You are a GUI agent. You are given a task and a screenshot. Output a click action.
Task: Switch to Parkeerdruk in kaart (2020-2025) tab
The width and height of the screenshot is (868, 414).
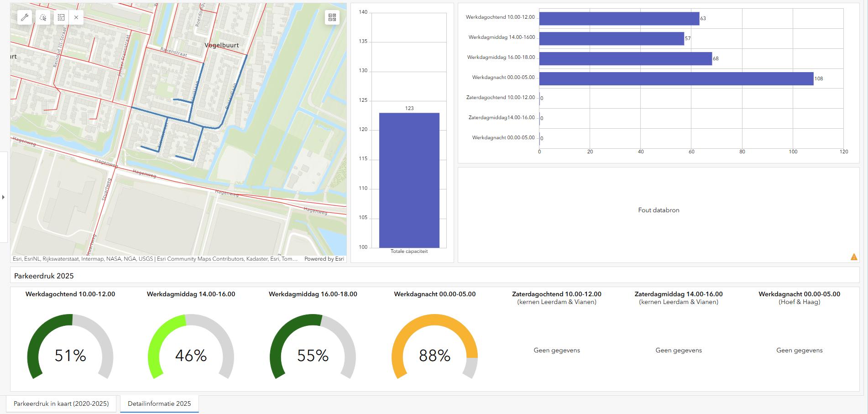click(61, 404)
